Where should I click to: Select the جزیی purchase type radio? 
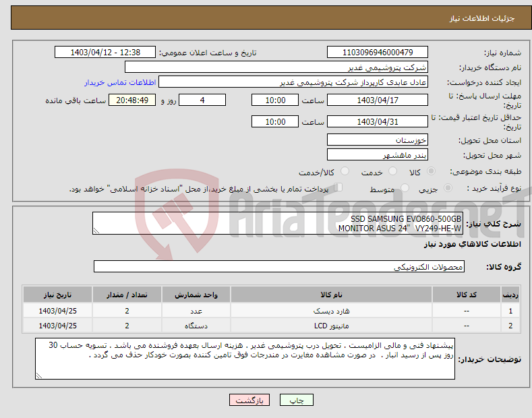point(448,187)
